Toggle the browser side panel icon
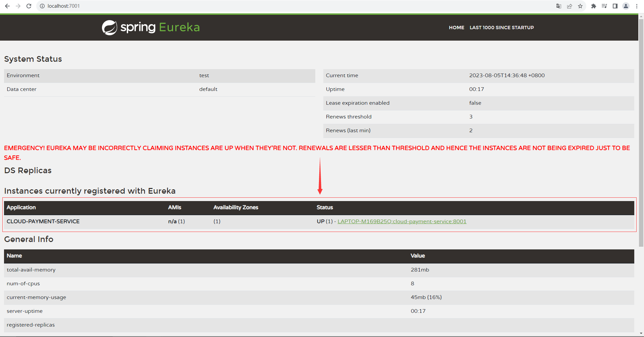The height and width of the screenshot is (337, 644). pyautogui.click(x=615, y=6)
